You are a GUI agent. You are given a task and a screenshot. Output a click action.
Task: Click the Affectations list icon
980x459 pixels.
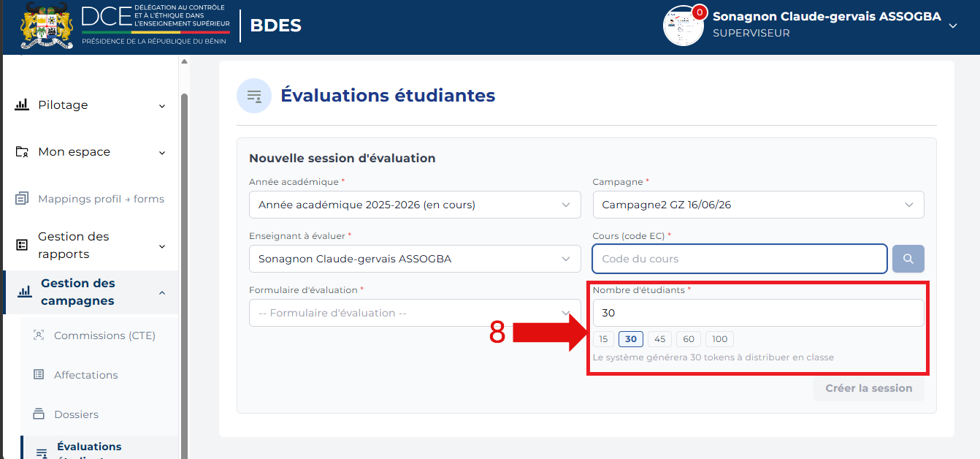[x=39, y=375]
